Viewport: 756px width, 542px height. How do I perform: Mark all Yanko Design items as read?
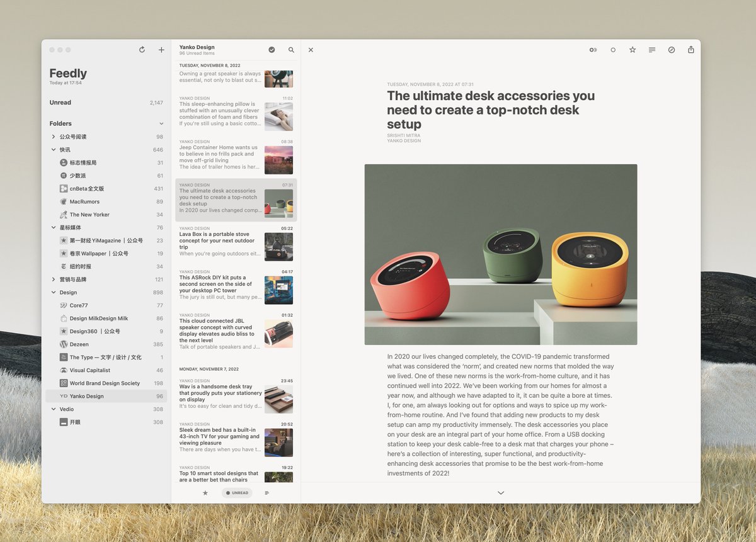coord(272,50)
